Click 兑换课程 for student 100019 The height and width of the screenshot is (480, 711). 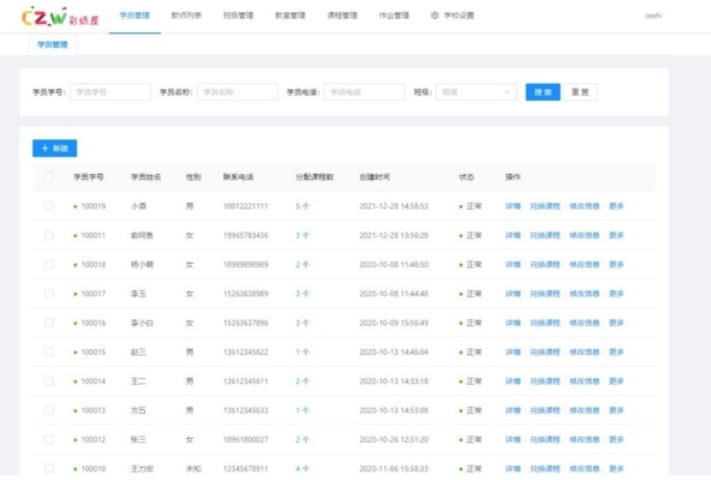coord(545,206)
